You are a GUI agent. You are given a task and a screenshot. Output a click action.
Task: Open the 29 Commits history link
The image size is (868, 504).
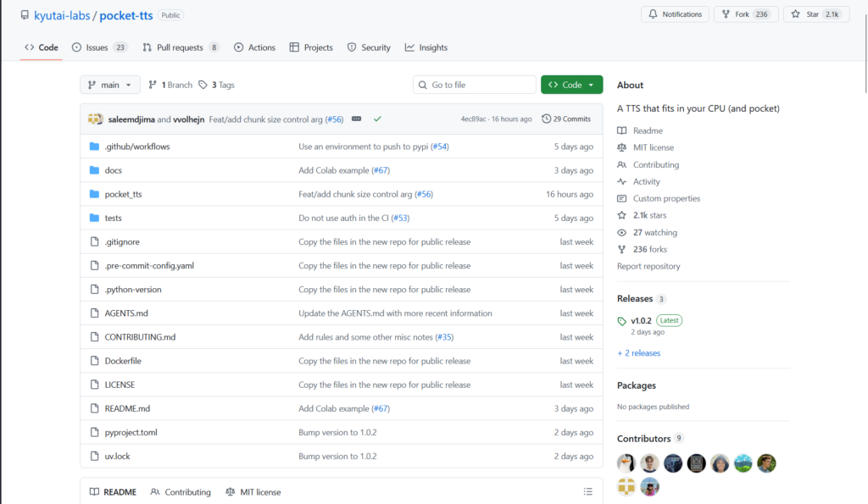tap(566, 119)
